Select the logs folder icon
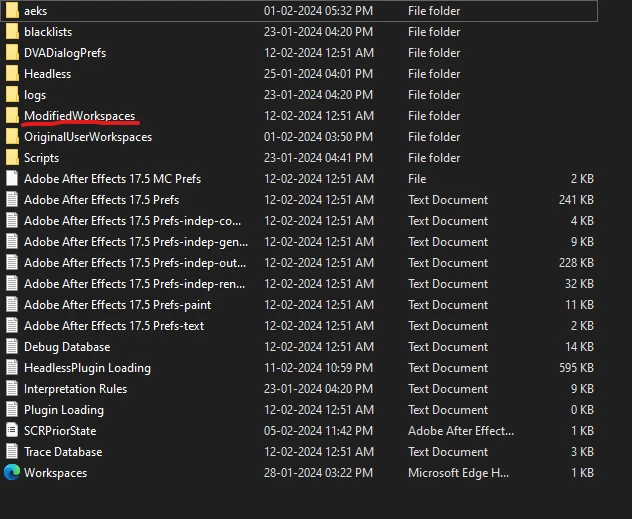 tap(12, 94)
